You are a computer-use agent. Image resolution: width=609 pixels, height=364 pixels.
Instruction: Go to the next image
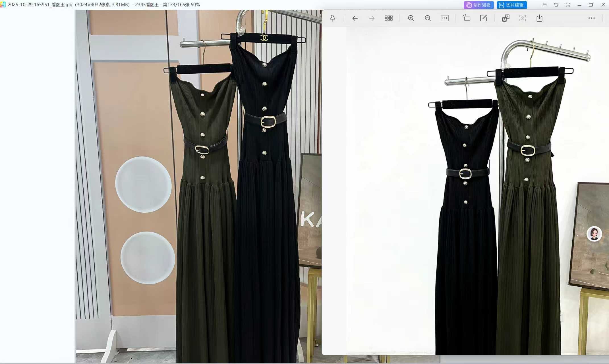(372, 18)
